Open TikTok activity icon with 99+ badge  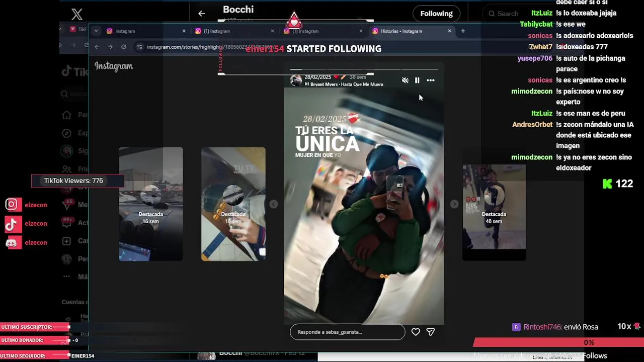point(67,223)
